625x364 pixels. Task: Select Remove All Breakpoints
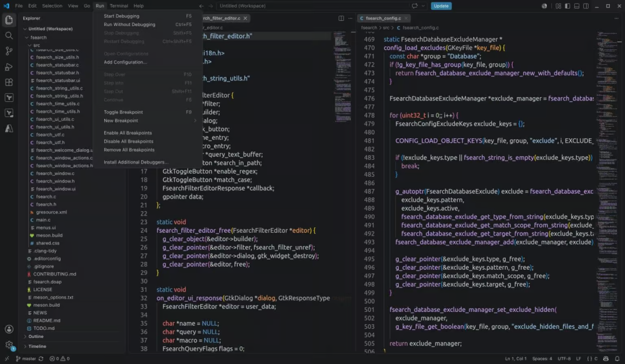point(148,150)
